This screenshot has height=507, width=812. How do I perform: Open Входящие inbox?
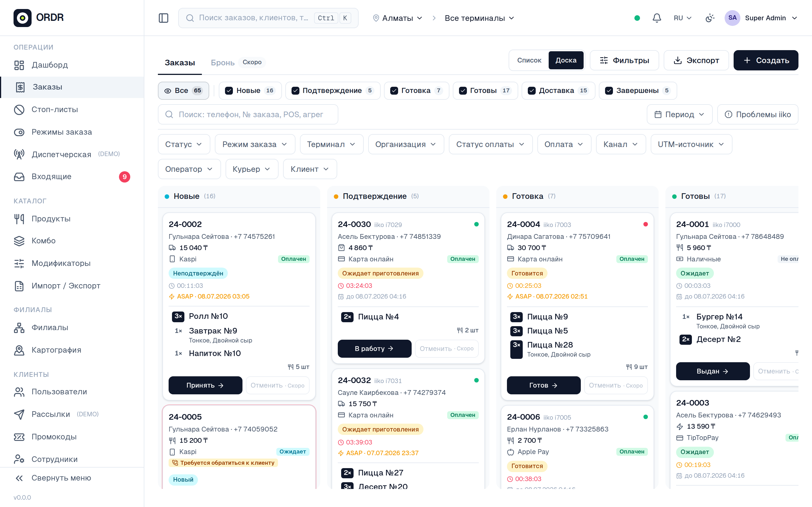pyautogui.click(x=51, y=176)
